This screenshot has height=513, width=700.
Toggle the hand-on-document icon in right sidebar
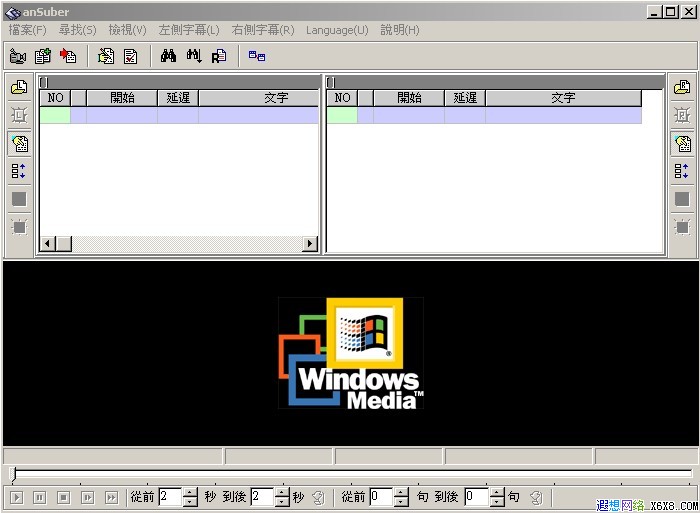[x=682, y=143]
